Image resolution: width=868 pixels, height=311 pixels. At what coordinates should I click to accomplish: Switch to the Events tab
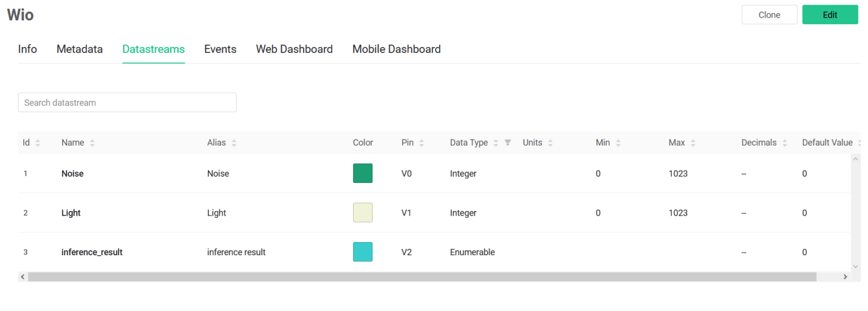tap(220, 49)
